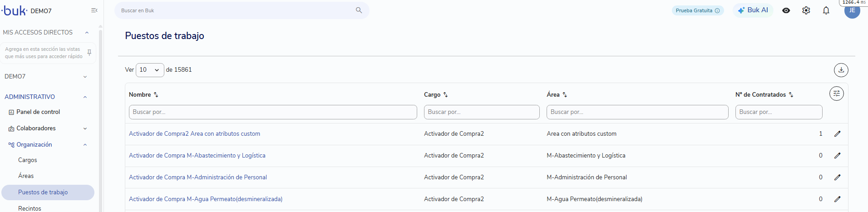Open the settings gear icon
The width and height of the screenshot is (868, 212).
click(806, 10)
